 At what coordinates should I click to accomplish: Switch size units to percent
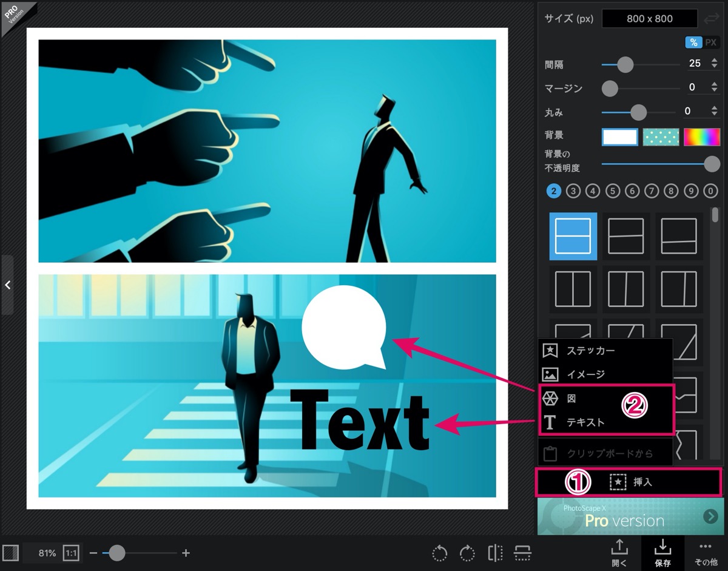point(693,42)
